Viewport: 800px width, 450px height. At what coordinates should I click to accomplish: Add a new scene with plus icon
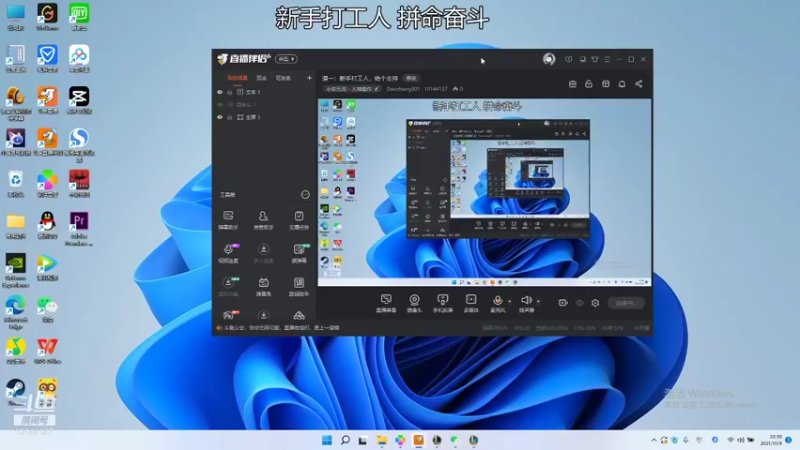[309, 78]
